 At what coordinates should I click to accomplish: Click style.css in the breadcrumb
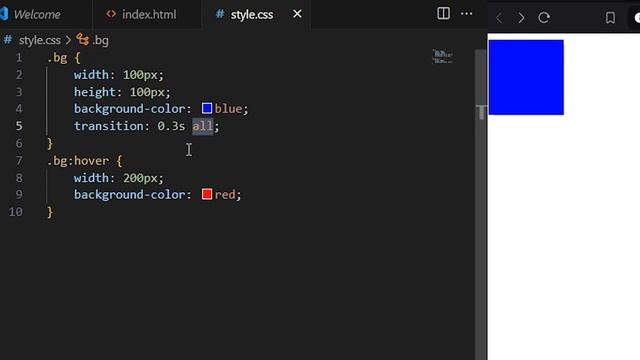[40, 40]
